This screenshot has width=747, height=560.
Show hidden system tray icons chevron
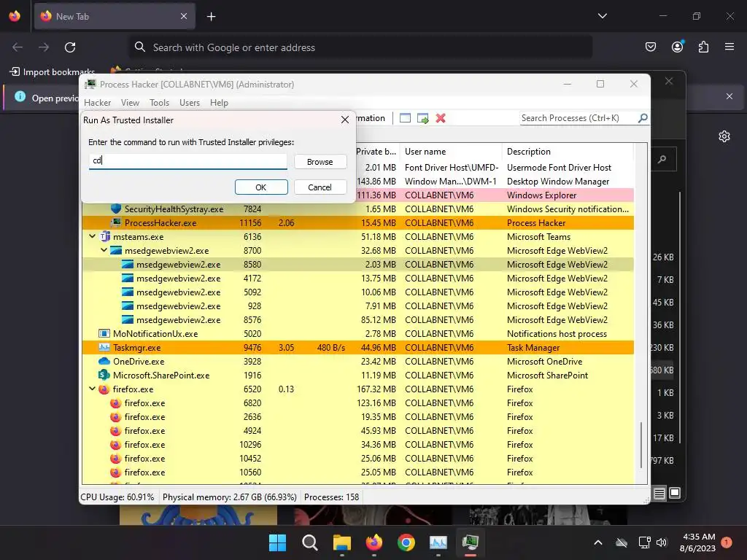(x=598, y=542)
